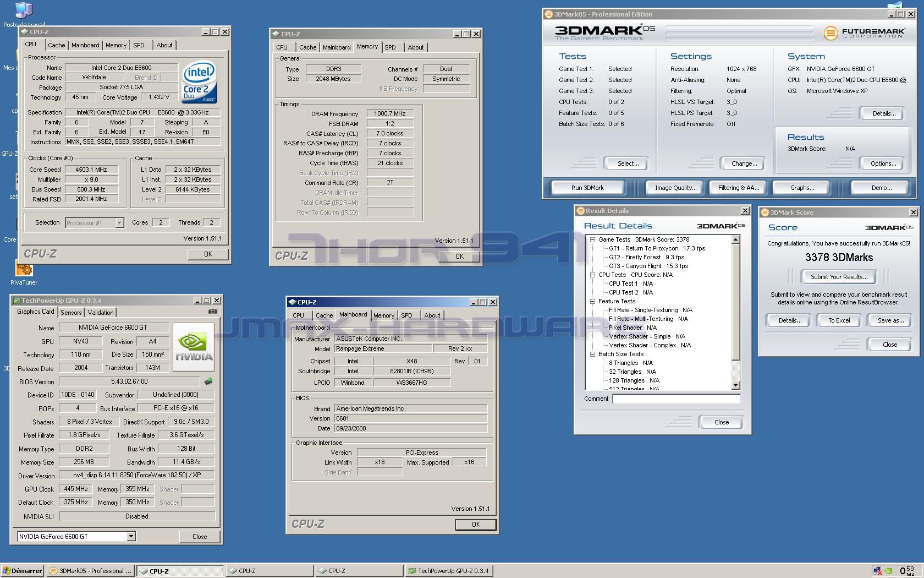
Task: Open the GeForce 6600 GT dropdown in GPU-Z
Action: (131, 536)
